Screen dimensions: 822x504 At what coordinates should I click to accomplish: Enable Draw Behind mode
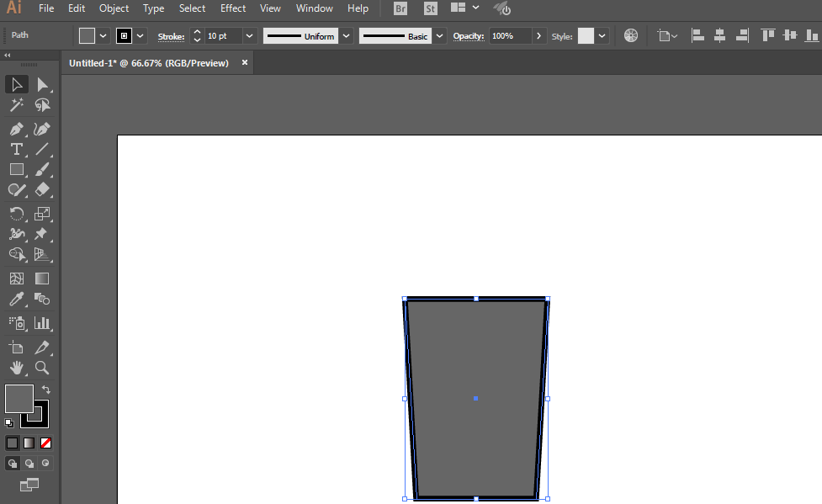click(29, 464)
